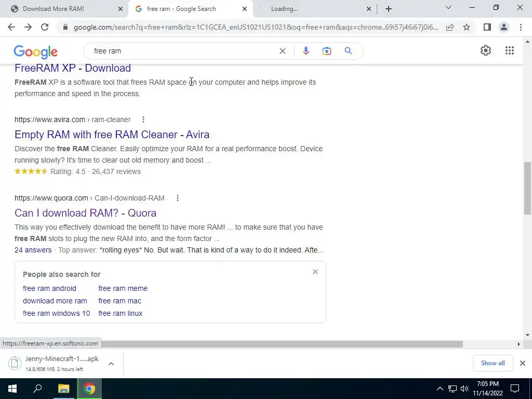Open File Explorer from taskbar
The height and width of the screenshot is (399, 532).
pyautogui.click(x=63, y=389)
